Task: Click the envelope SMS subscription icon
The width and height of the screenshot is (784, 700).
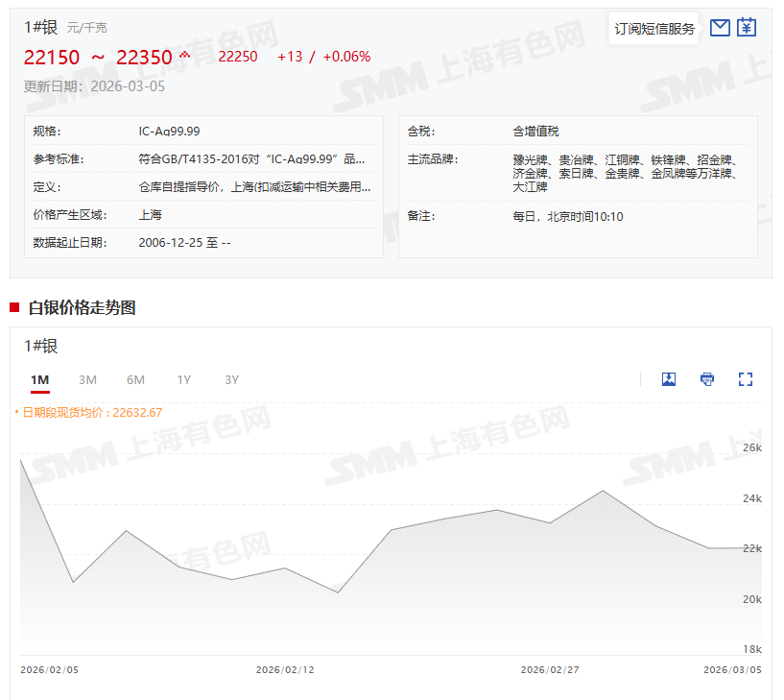Action: pyautogui.click(x=720, y=28)
